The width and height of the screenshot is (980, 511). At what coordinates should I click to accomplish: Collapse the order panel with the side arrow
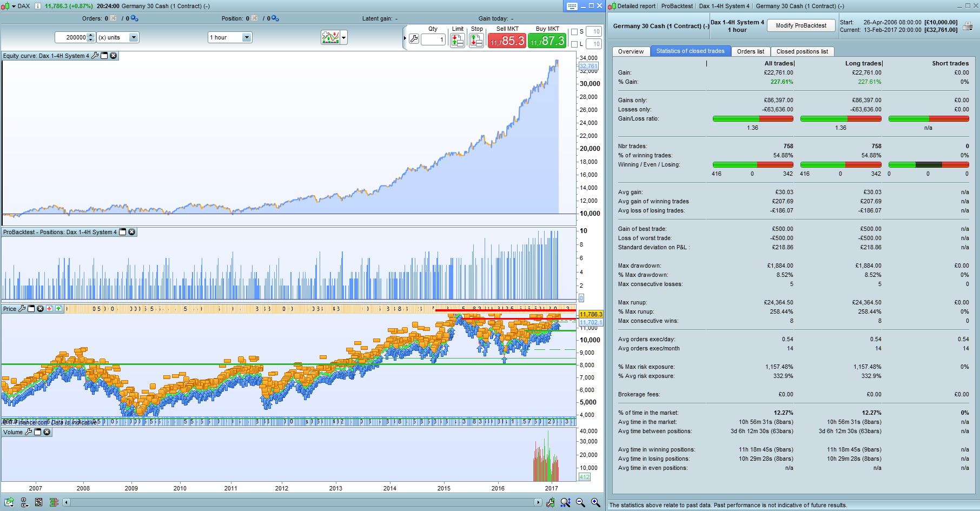point(405,38)
